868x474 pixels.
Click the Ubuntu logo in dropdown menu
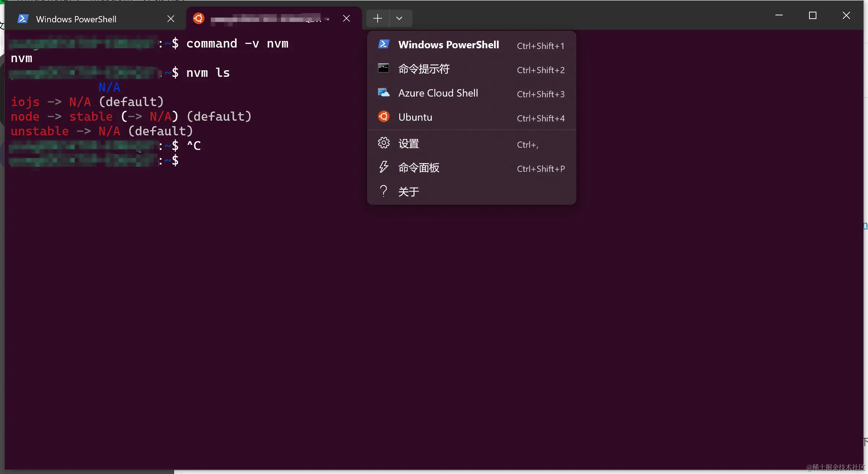[x=384, y=117]
